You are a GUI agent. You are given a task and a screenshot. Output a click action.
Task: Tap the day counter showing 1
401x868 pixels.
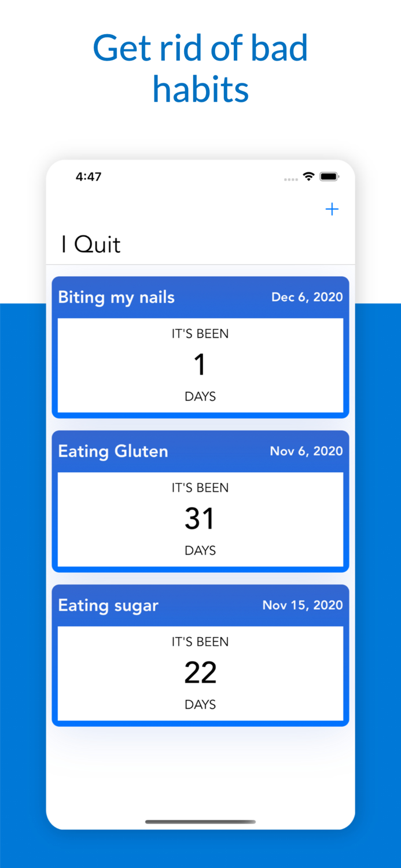coord(200,363)
